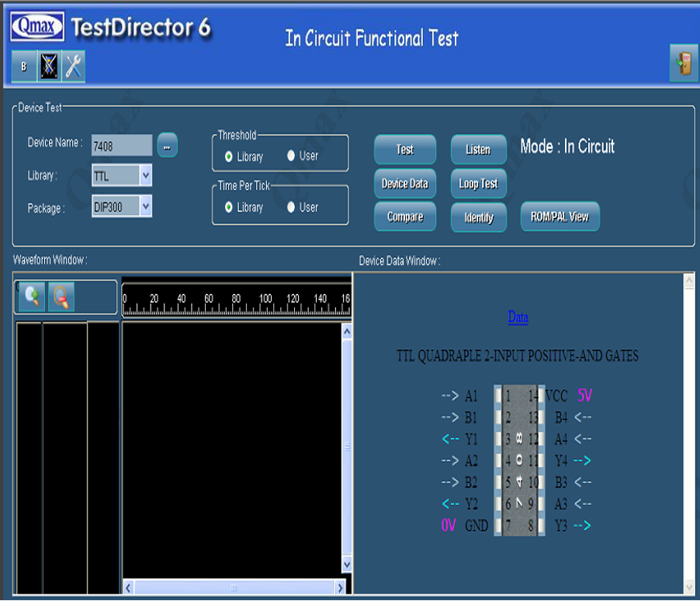Click the 'Y4' output pin label
The image size is (700, 601).
pyautogui.click(x=561, y=461)
